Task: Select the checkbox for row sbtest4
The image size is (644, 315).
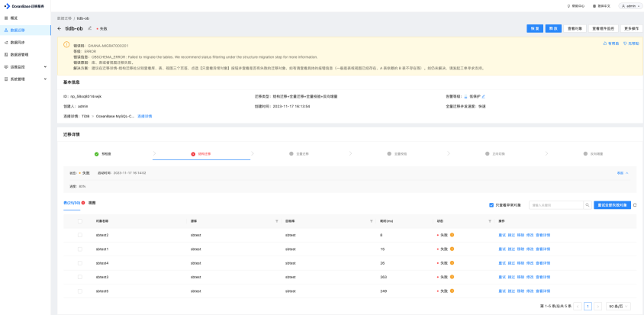Action: coord(79,263)
